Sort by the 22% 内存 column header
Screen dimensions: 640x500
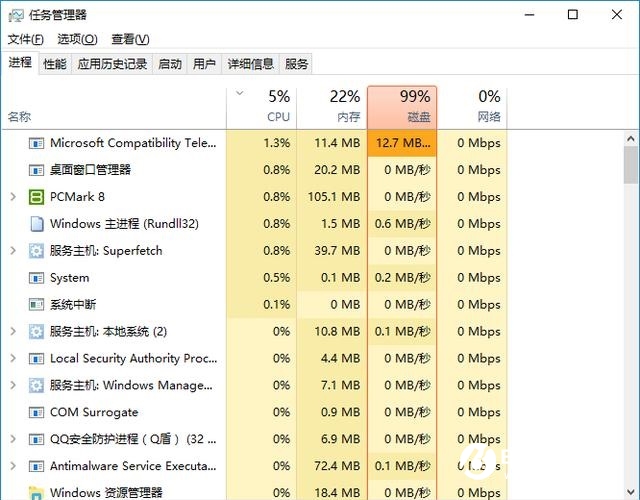332,108
